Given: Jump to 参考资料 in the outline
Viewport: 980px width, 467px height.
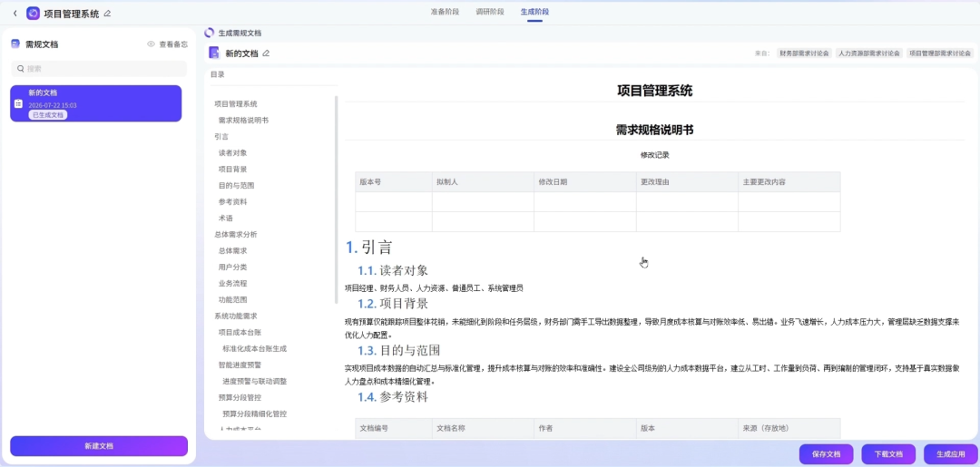Looking at the screenshot, I should coord(232,201).
